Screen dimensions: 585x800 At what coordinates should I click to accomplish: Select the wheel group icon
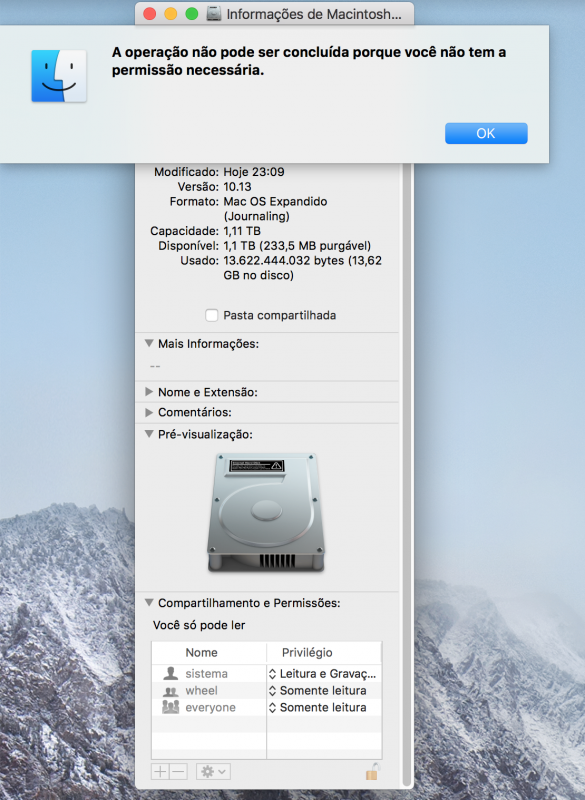click(x=170, y=691)
